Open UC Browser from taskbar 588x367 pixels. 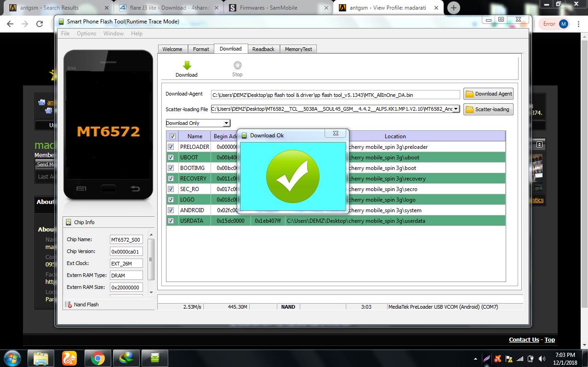69,358
